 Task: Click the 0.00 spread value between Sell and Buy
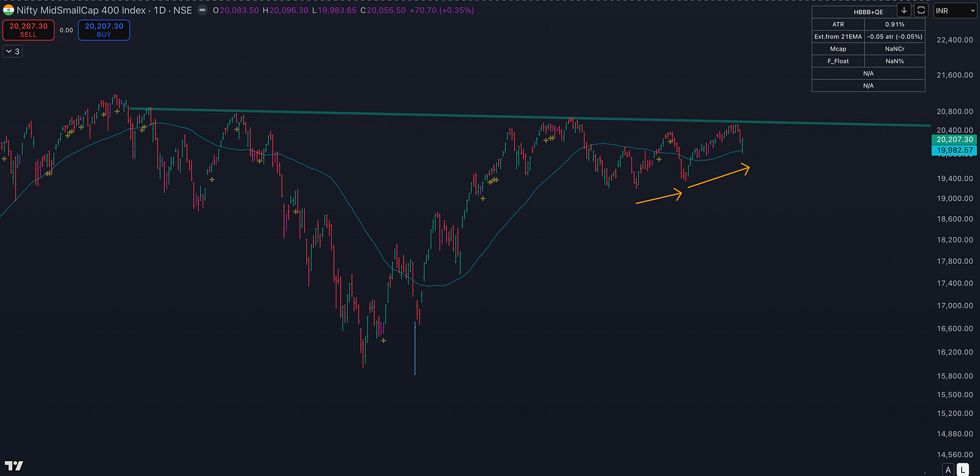coord(66,30)
